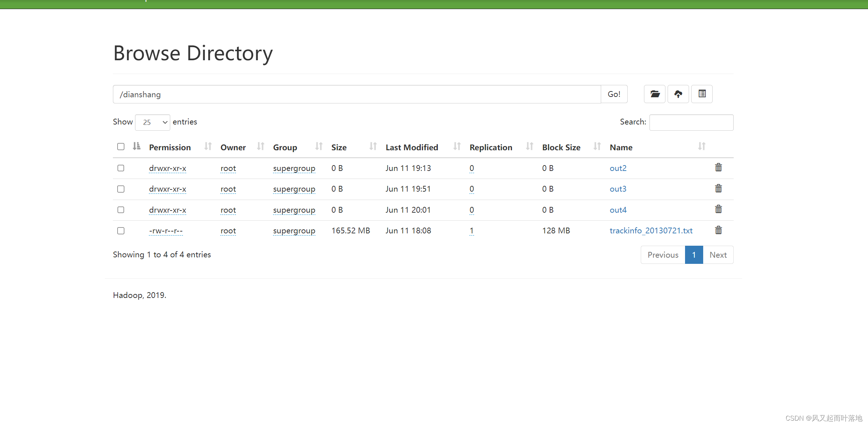This screenshot has width=868, height=425.
Task: Click the cut and paste list icon
Action: (702, 94)
